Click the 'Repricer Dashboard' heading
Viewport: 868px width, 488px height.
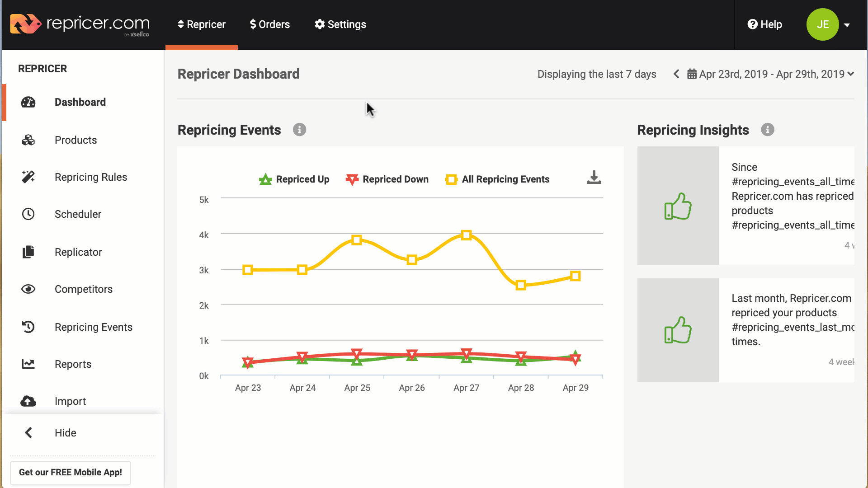[x=239, y=74]
